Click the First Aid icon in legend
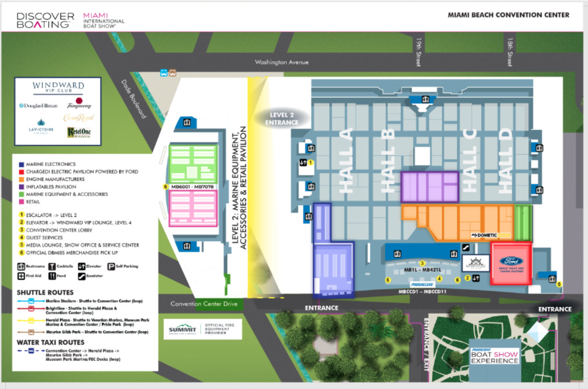Screen dimensions: 588x389 coord(20,276)
